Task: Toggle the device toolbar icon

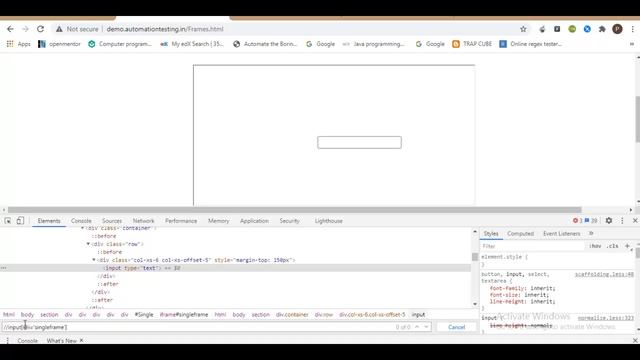Action: [x=20, y=221]
